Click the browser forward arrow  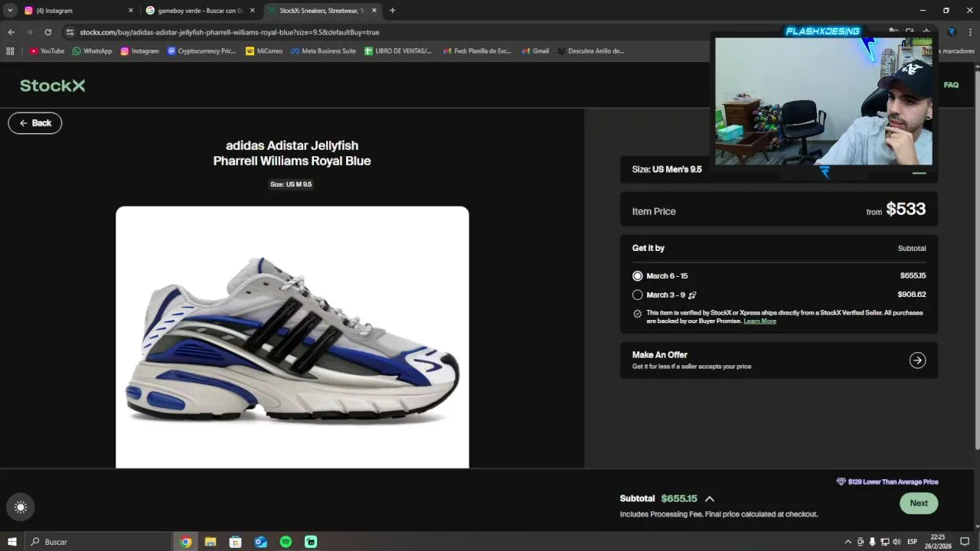tap(29, 32)
